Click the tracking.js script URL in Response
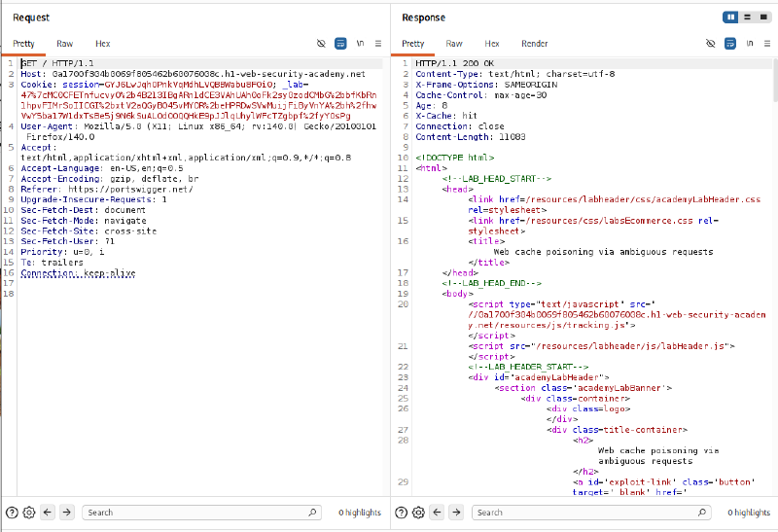This screenshot has height=532, width=778. pyautogui.click(x=617, y=320)
